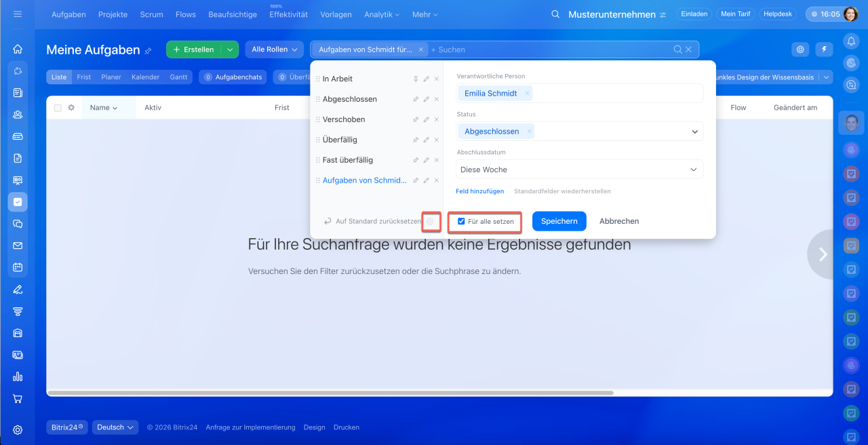Open the task list settings gear button

[x=801, y=50]
